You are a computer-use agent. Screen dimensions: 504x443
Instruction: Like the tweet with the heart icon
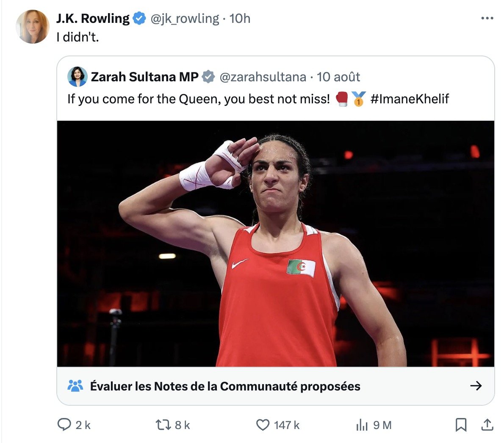(x=263, y=424)
